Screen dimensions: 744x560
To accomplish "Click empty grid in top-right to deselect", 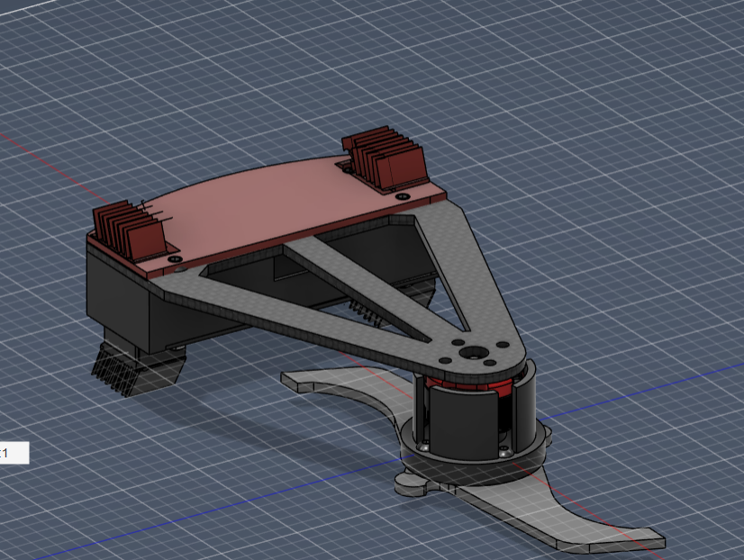I will [x=631, y=90].
